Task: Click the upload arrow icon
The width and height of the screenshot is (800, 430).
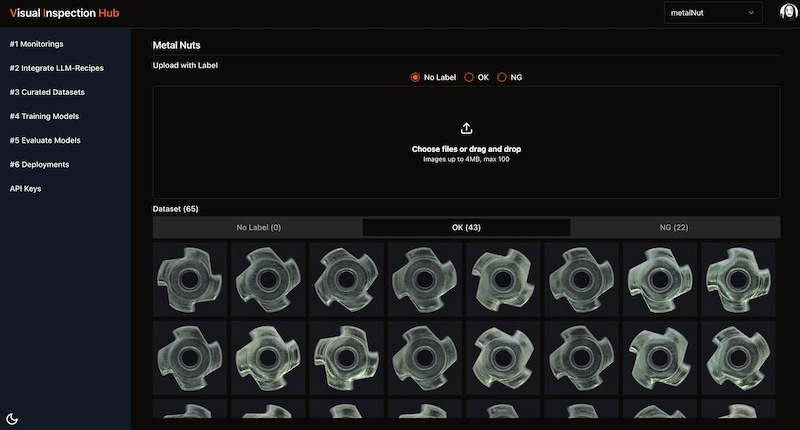Action: point(466,129)
